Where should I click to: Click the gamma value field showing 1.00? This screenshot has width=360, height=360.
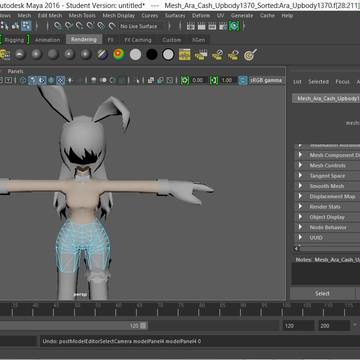click(x=227, y=80)
